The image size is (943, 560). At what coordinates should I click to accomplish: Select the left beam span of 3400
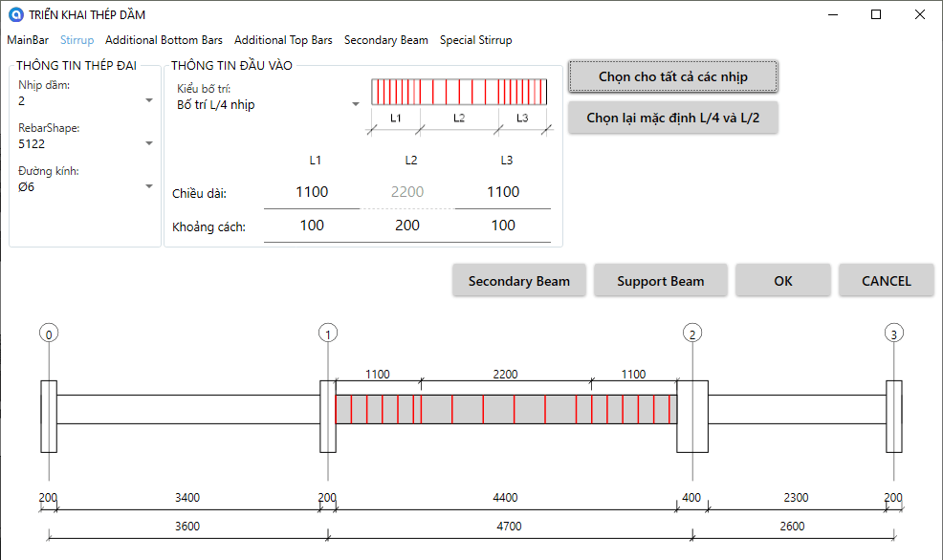coord(188,409)
